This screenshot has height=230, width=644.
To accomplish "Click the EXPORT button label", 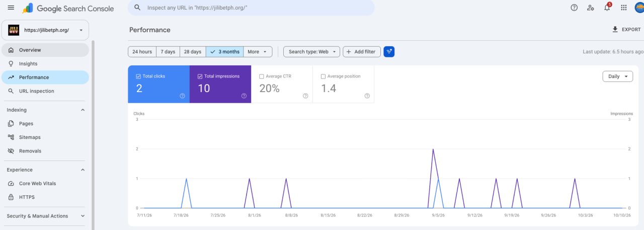I will pos(631,30).
